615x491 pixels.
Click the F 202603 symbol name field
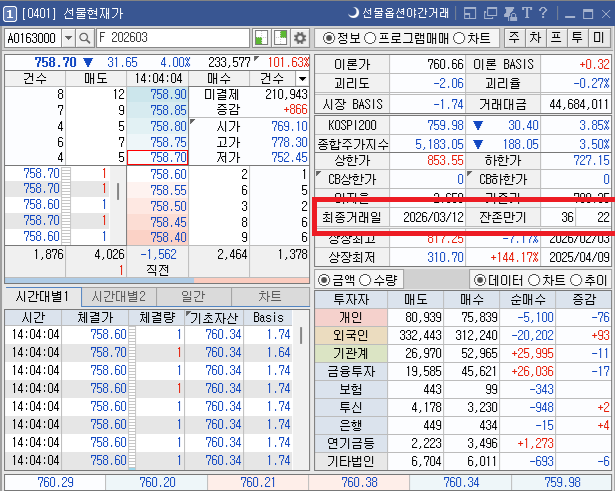point(173,38)
